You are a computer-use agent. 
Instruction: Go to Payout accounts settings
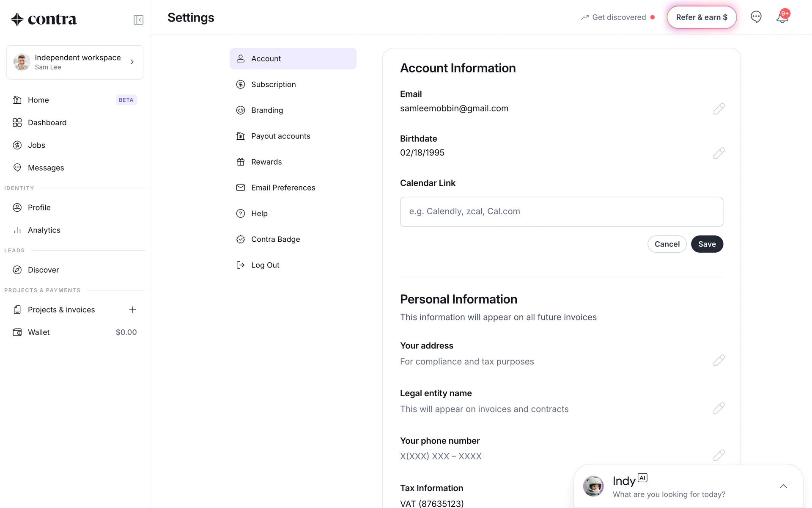[x=280, y=136]
